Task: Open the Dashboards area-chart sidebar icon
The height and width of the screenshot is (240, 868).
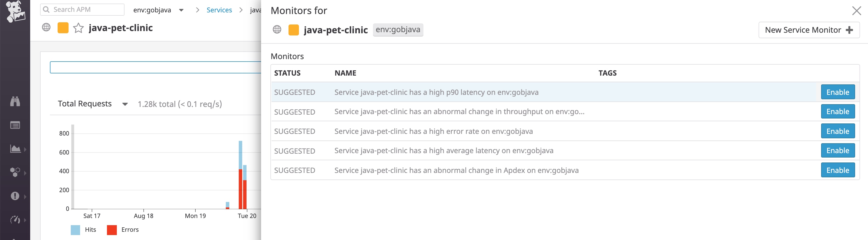Action: 15,148
